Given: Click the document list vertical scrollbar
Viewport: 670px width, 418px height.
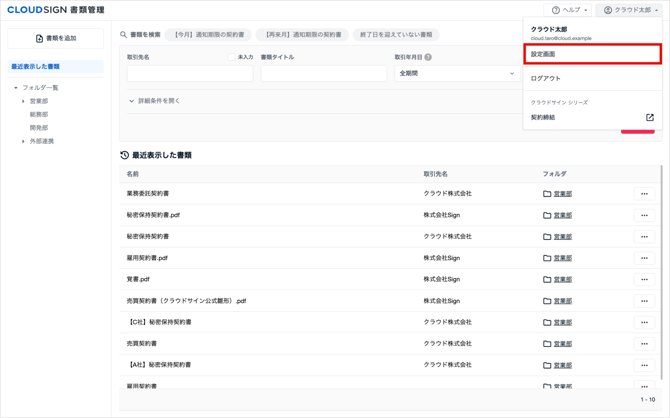Looking at the screenshot, I should 661,272.
